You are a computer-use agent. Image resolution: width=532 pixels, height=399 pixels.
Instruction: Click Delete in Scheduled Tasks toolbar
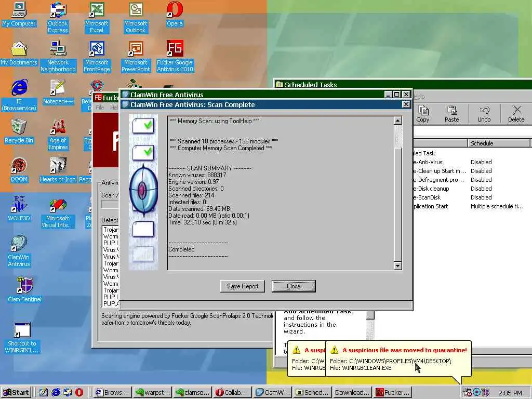(x=516, y=114)
